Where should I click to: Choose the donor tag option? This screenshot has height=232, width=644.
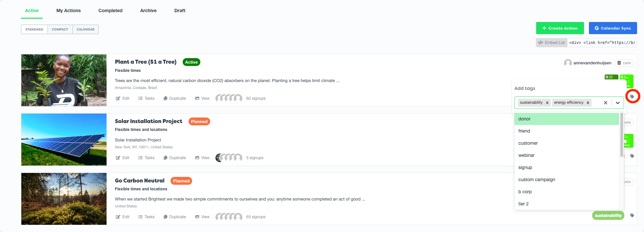[x=567, y=119]
